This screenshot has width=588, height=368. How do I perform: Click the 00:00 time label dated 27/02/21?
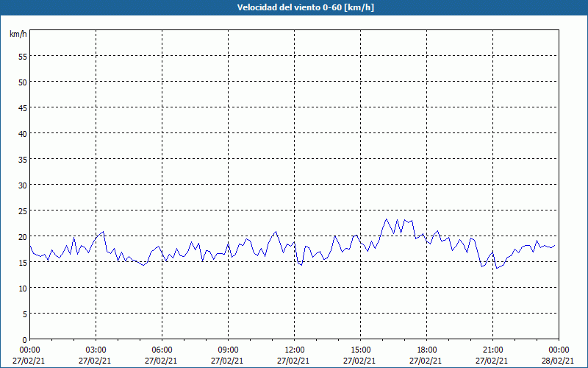(x=29, y=350)
